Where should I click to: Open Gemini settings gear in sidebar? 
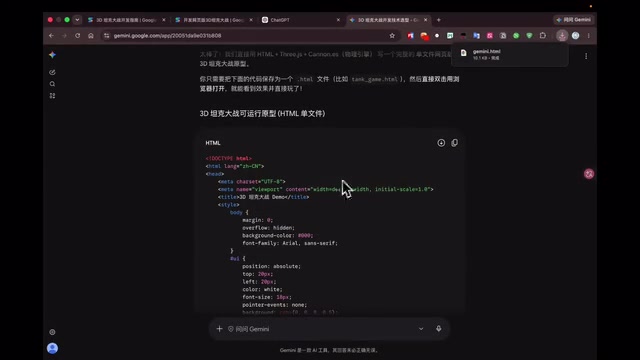coord(52,332)
